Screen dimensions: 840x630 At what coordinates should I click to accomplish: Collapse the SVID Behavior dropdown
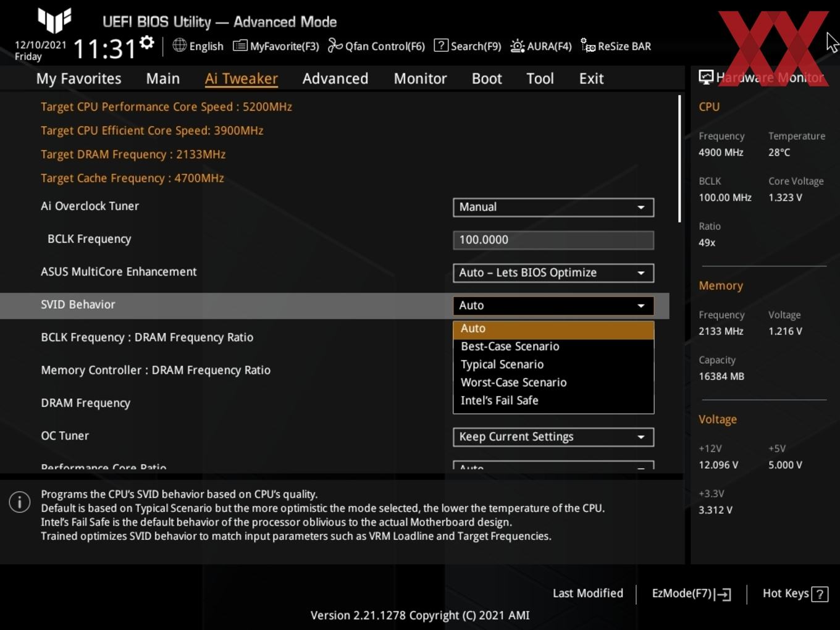(x=553, y=306)
